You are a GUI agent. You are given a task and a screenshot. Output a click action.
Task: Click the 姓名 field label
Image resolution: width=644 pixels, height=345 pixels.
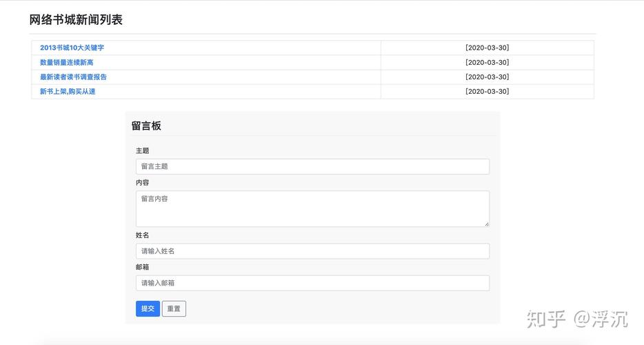click(x=143, y=235)
